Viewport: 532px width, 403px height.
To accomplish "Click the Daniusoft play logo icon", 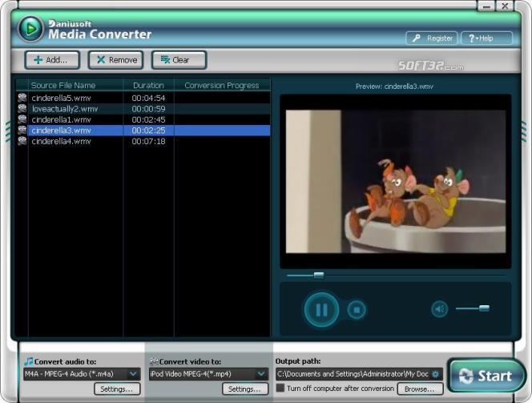I will pos(31,29).
